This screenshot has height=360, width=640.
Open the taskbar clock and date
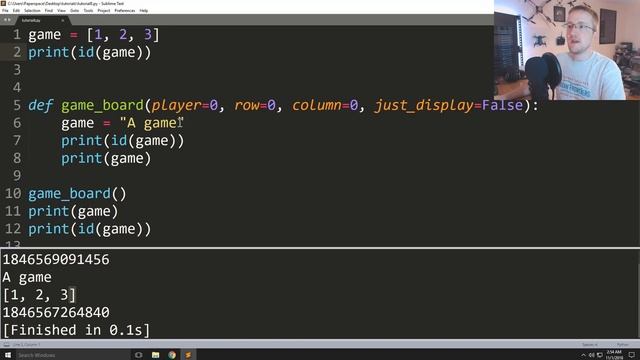point(614,355)
